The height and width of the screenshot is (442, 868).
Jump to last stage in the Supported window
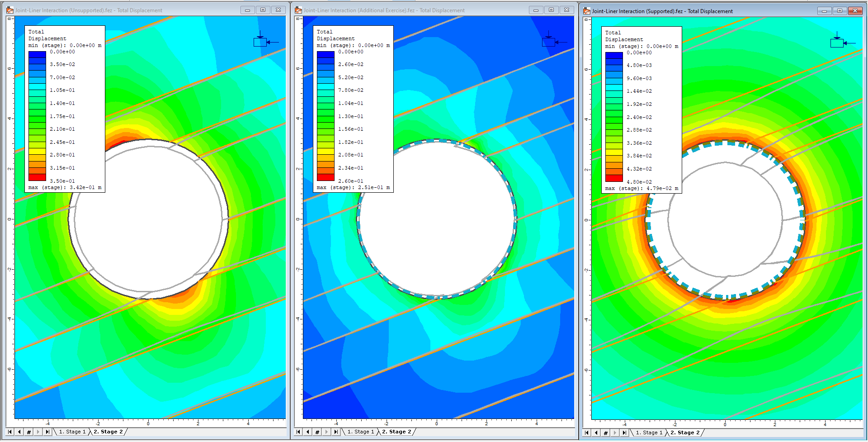click(x=625, y=432)
